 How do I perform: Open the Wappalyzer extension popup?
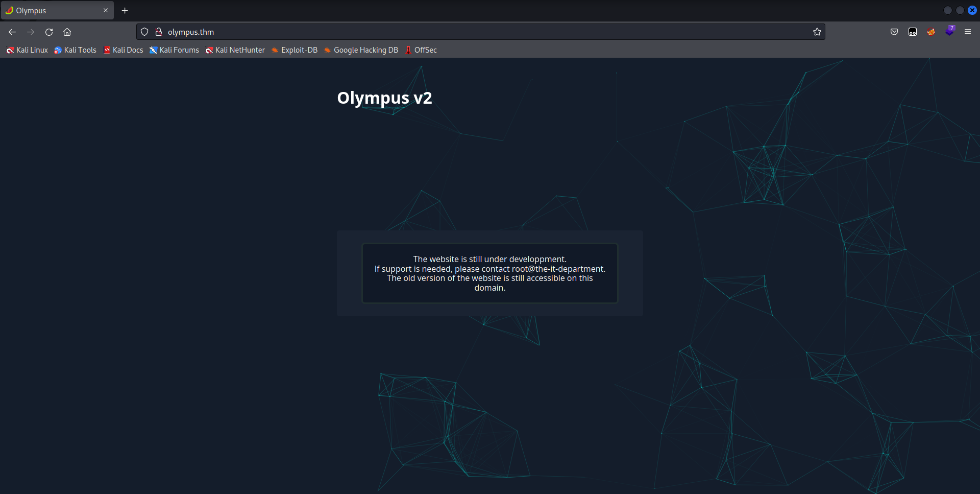click(x=950, y=31)
